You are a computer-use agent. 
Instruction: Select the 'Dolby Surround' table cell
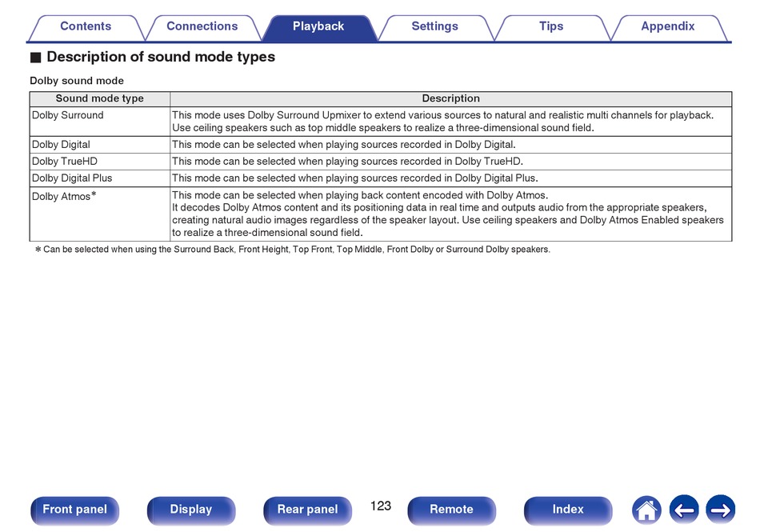(x=100, y=122)
